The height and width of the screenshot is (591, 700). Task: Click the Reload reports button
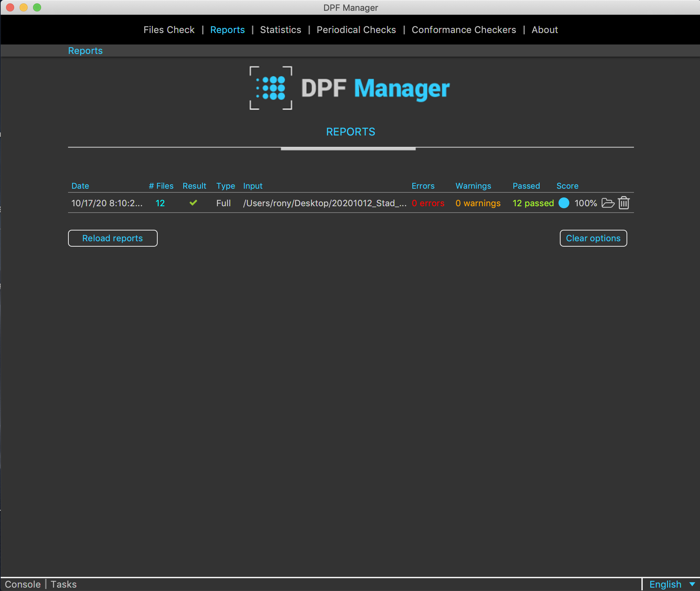(113, 238)
